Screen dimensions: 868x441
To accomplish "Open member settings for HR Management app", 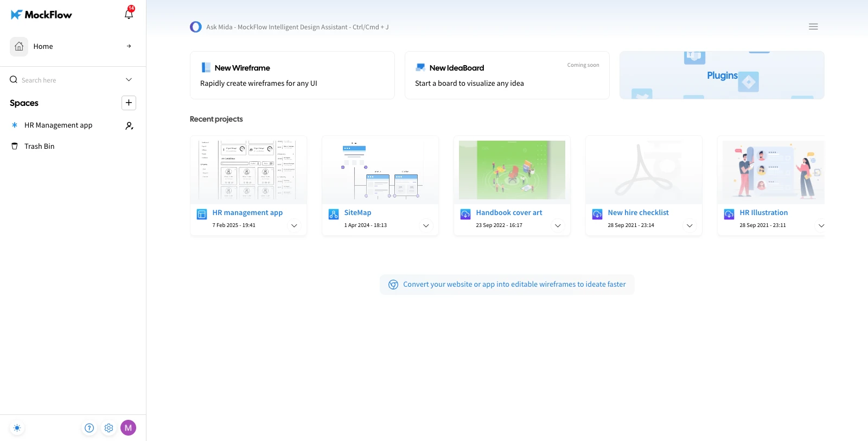I will pyautogui.click(x=129, y=125).
